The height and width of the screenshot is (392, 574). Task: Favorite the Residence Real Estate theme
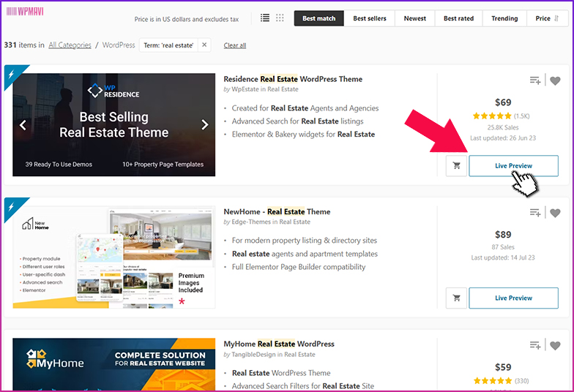click(x=555, y=80)
